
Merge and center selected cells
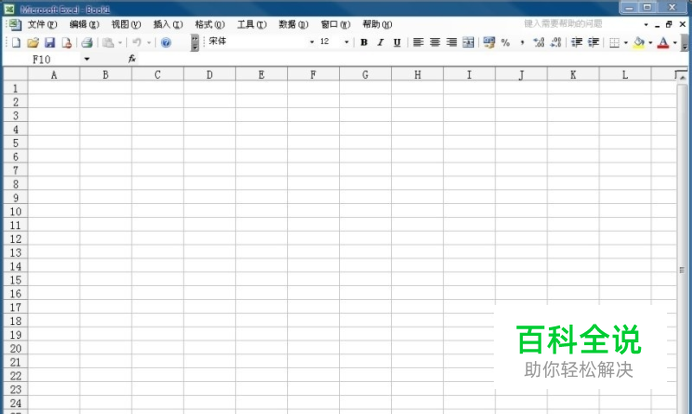click(468, 42)
